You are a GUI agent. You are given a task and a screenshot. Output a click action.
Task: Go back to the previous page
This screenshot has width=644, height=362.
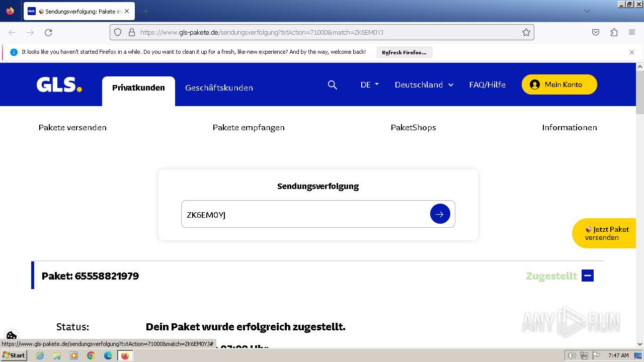point(12,32)
